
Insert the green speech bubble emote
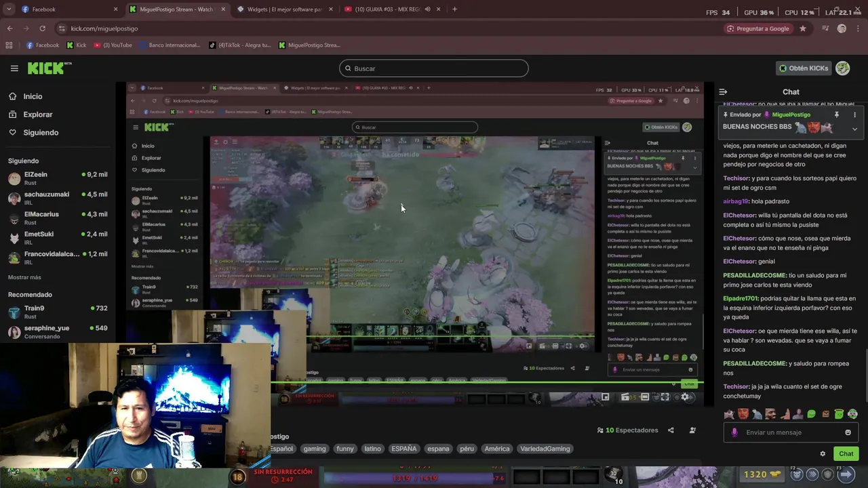click(811, 413)
